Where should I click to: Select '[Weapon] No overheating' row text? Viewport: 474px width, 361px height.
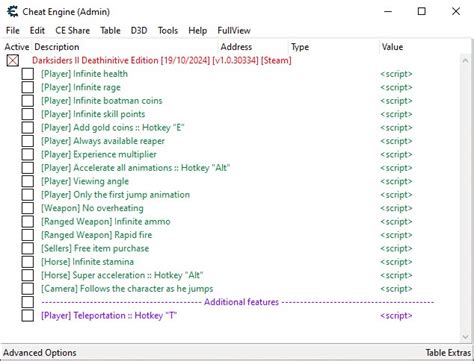(92, 208)
